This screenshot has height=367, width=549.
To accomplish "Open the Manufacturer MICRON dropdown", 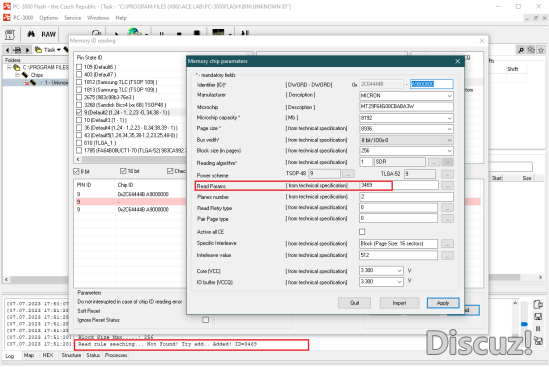I will (406, 96).
